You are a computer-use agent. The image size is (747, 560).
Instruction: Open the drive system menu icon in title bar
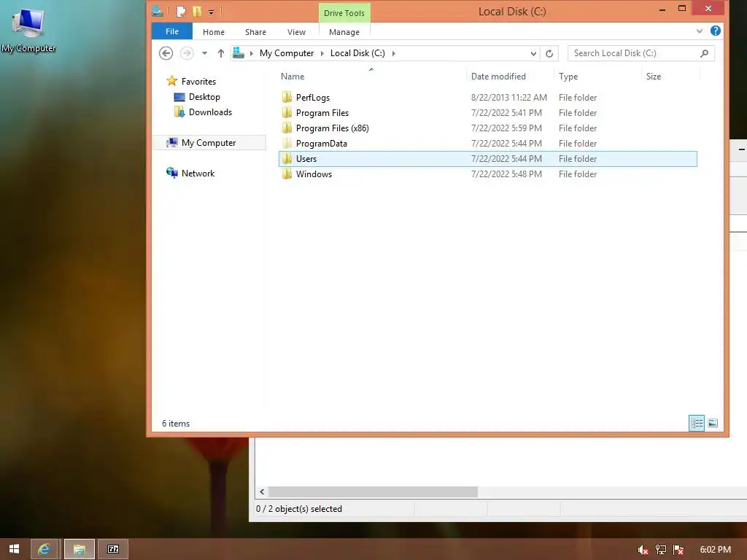coord(158,10)
